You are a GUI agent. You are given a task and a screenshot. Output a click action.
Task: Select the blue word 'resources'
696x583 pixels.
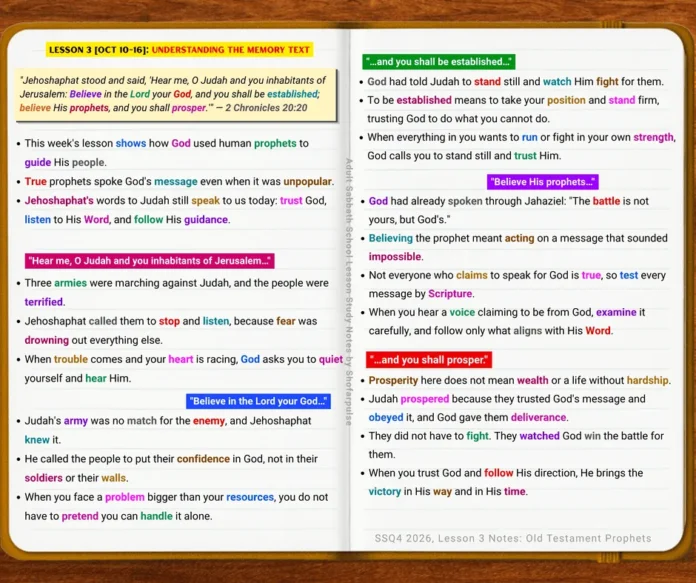point(250,497)
